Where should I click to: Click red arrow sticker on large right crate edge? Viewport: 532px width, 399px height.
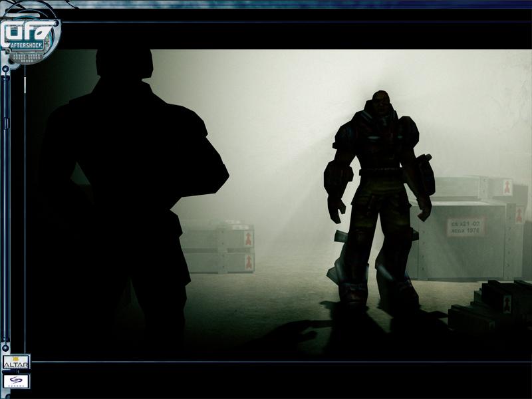click(519, 214)
